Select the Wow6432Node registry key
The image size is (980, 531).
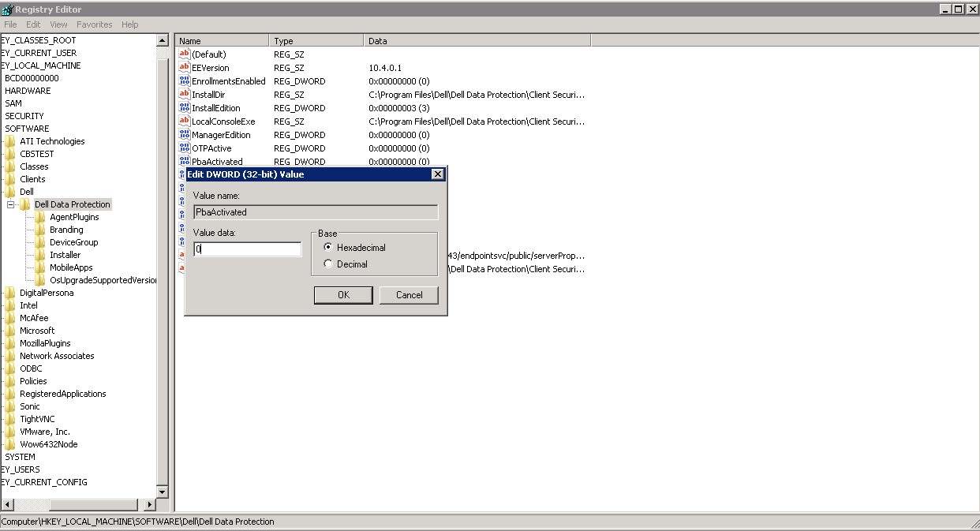tap(48, 444)
